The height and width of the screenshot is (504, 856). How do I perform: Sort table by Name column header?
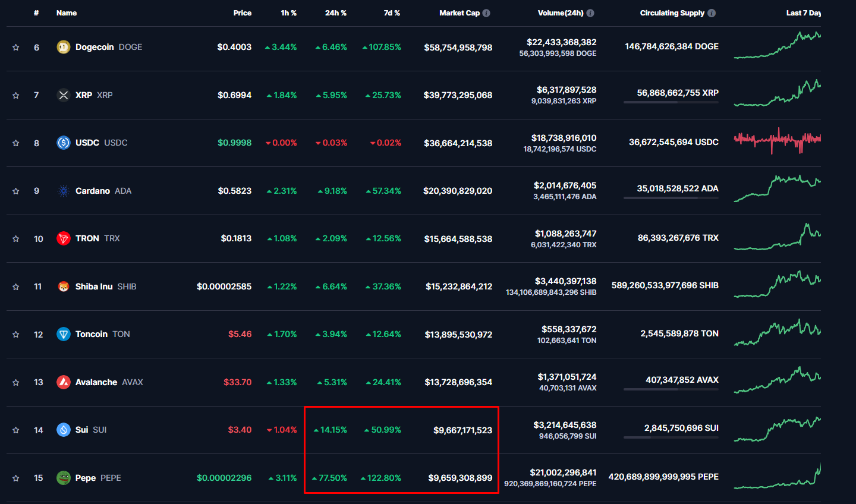(67, 13)
